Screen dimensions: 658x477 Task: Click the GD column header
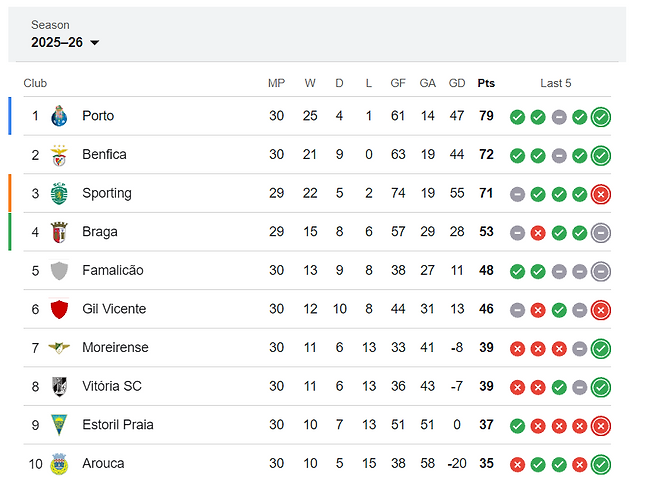coord(457,83)
